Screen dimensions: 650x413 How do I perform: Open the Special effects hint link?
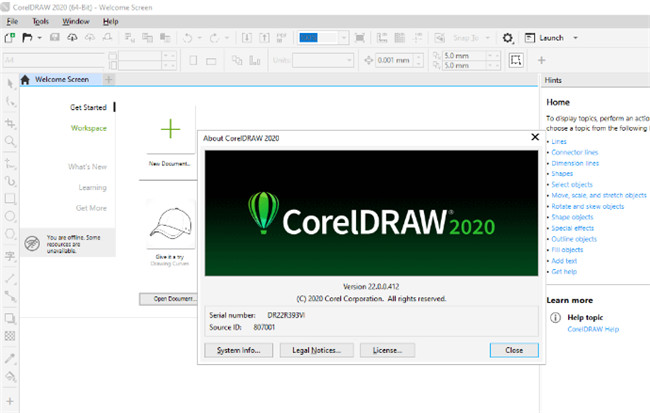572,228
